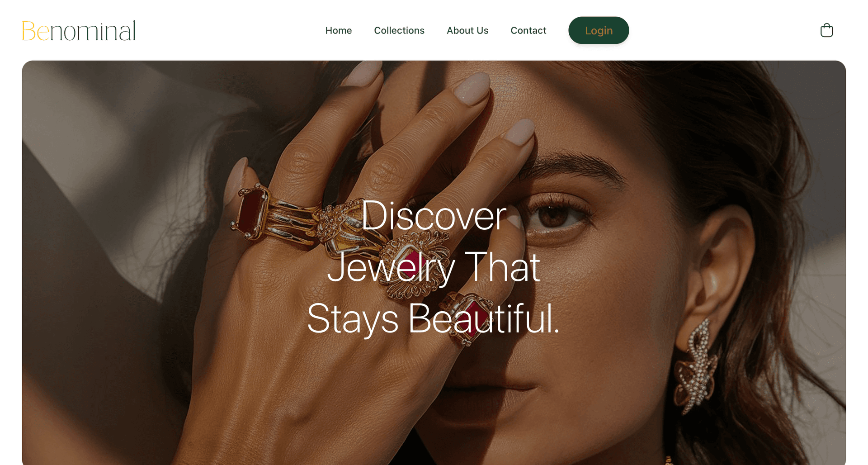
Task: Go to the Home page
Action: click(x=338, y=30)
